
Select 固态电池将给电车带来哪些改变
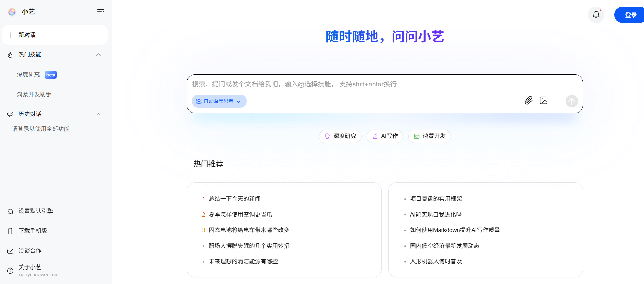249,230
